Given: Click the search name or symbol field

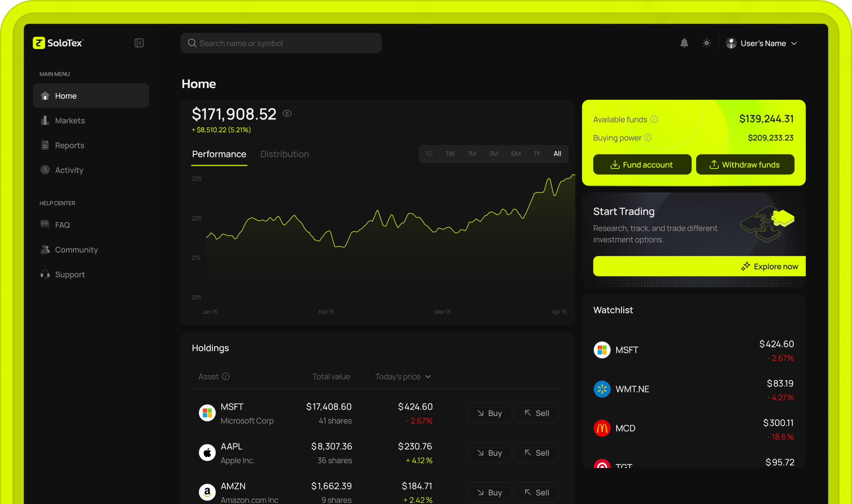Looking at the screenshot, I should click(x=281, y=43).
